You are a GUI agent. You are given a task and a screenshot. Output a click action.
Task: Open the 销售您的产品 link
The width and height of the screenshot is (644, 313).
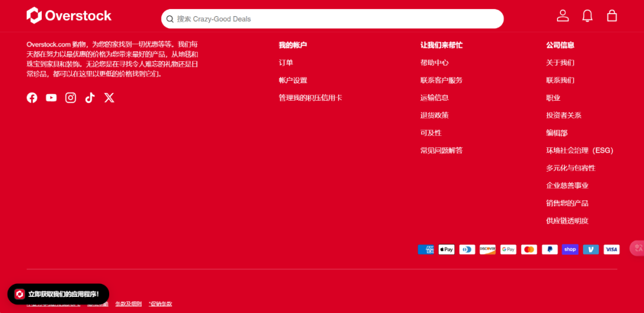567,203
